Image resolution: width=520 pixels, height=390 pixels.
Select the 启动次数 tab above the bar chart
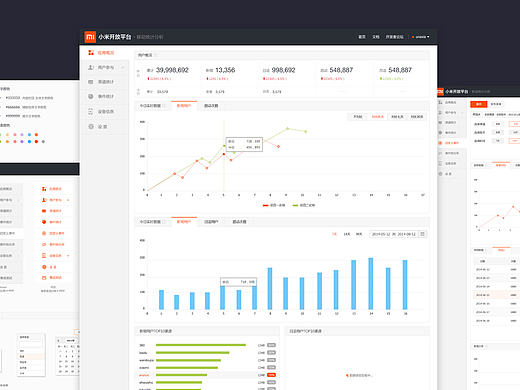pos(239,222)
